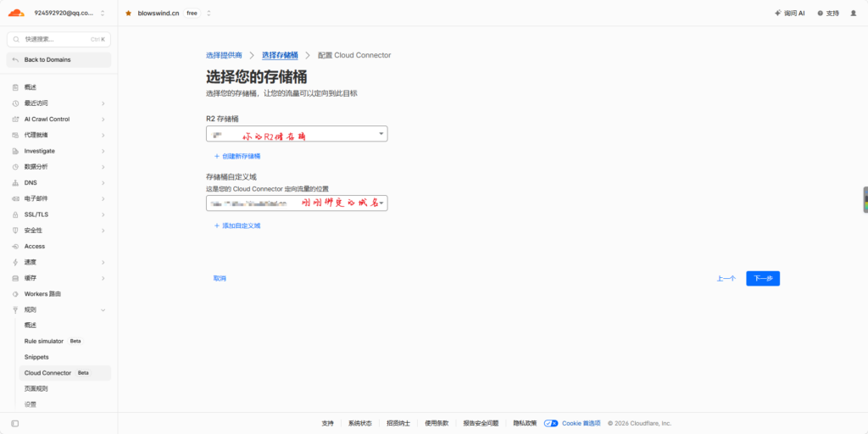Click 创建新存储桶 link
The height and width of the screenshot is (434, 868).
pos(237,156)
